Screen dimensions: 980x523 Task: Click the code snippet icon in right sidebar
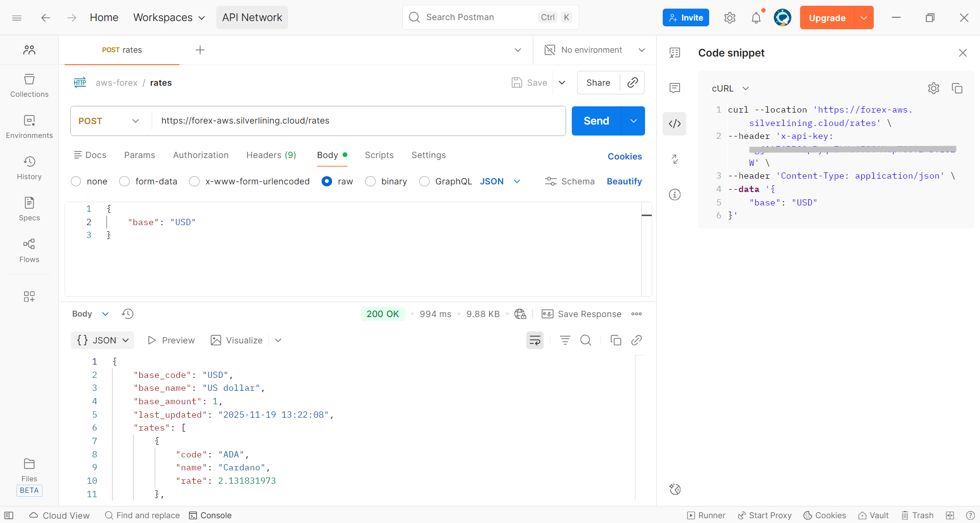[x=675, y=124]
